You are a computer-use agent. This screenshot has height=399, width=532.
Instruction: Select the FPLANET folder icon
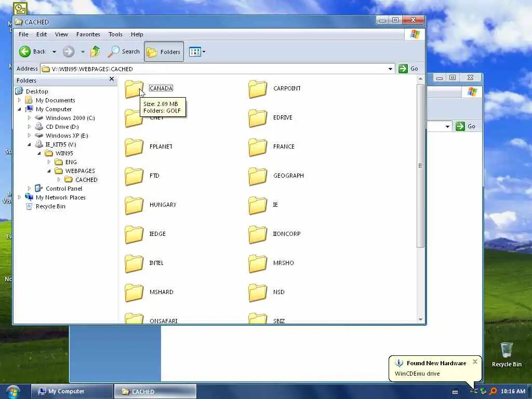134,147
